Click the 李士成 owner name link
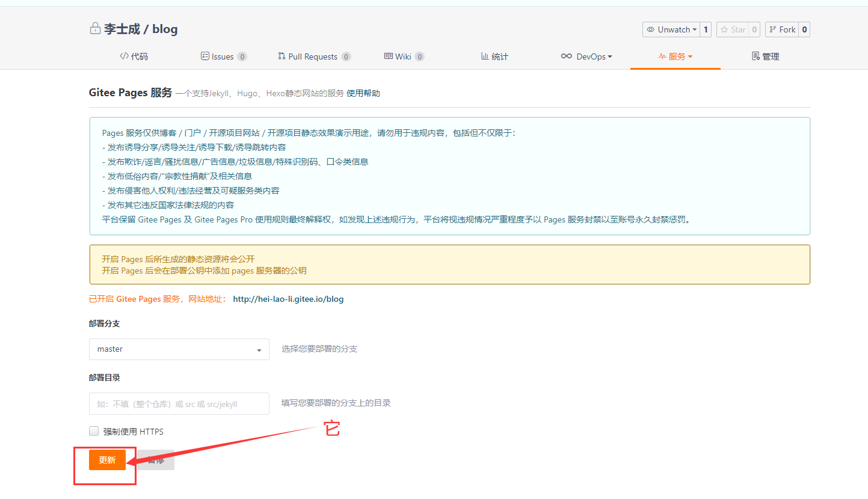The height and width of the screenshot is (499, 868). 122,29
